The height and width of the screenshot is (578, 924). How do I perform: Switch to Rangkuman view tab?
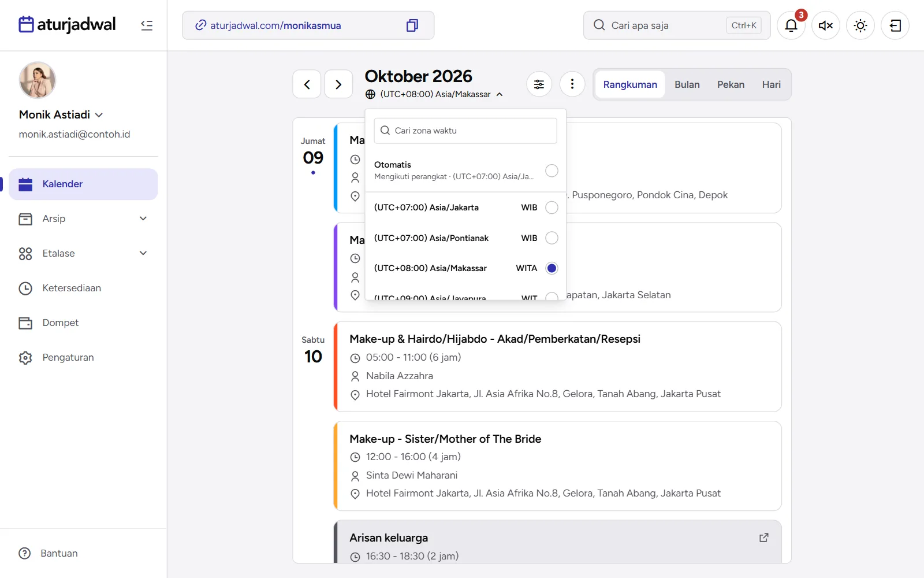tap(630, 84)
